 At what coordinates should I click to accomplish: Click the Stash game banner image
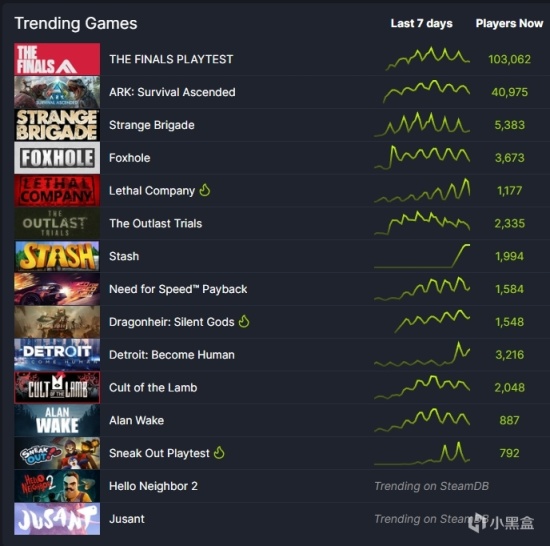click(57, 256)
